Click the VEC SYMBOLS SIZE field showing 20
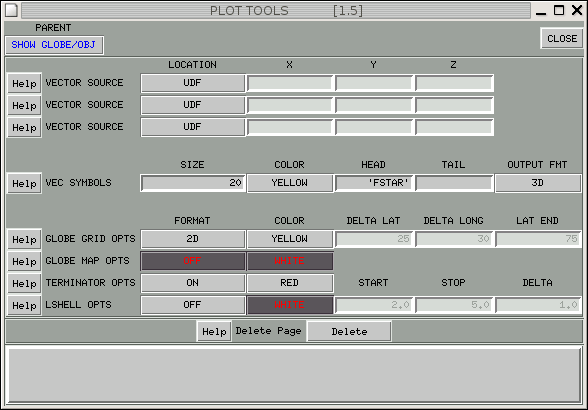Image resolution: width=588 pixels, height=410 pixels. point(193,183)
